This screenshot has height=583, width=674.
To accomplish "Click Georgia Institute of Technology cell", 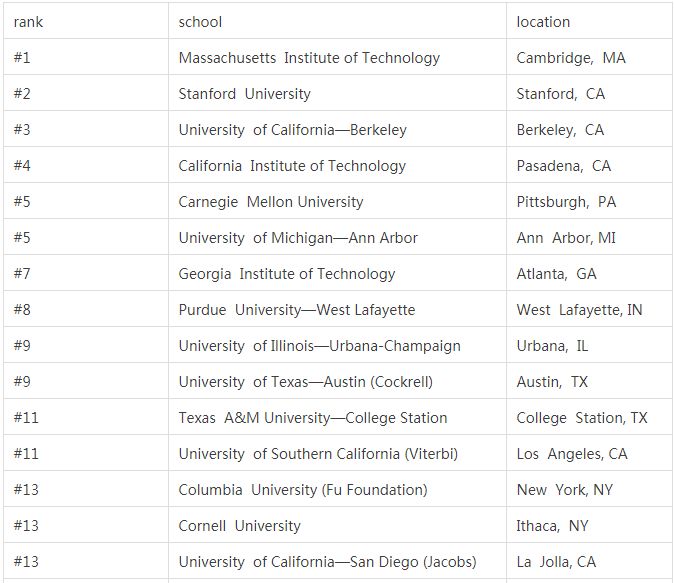I will [337, 273].
